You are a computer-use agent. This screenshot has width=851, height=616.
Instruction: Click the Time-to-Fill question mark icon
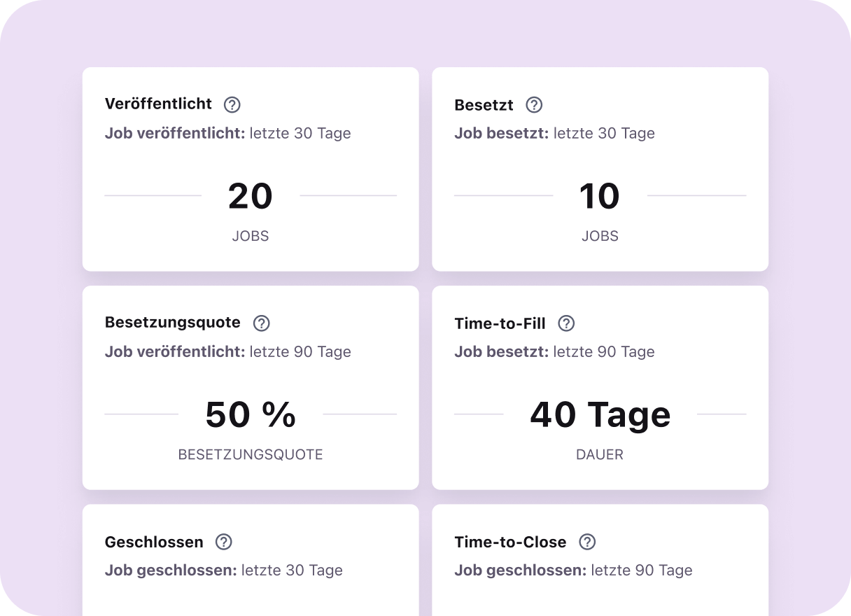click(567, 323)
